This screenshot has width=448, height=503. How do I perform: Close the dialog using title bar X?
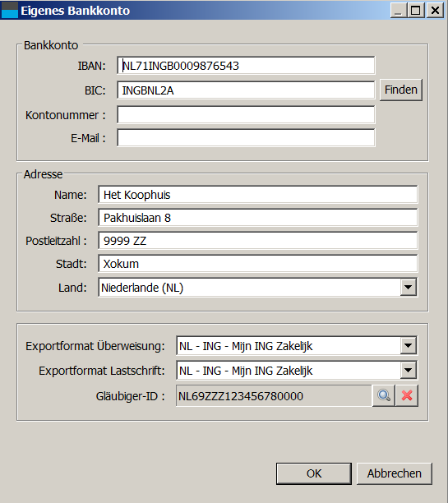435,10
